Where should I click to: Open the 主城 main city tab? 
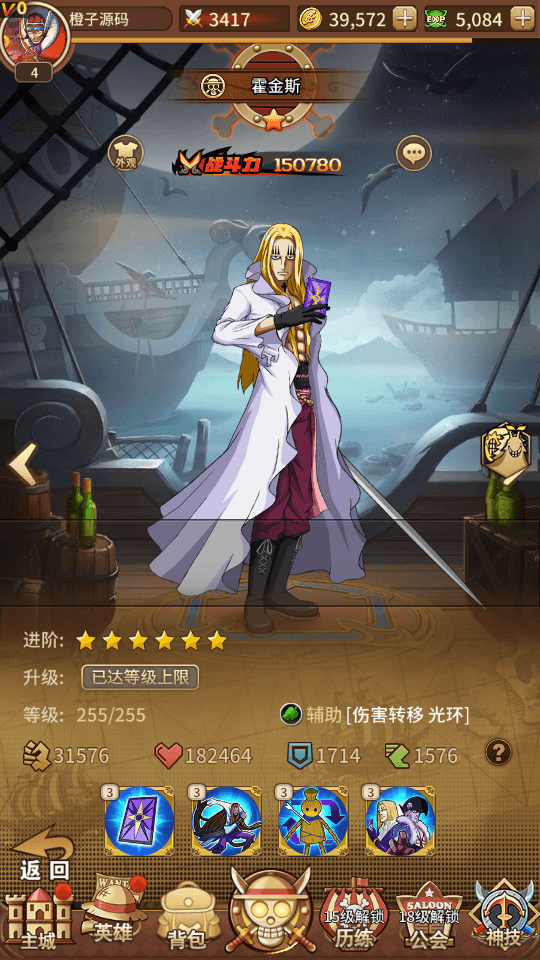click(38, 917)
